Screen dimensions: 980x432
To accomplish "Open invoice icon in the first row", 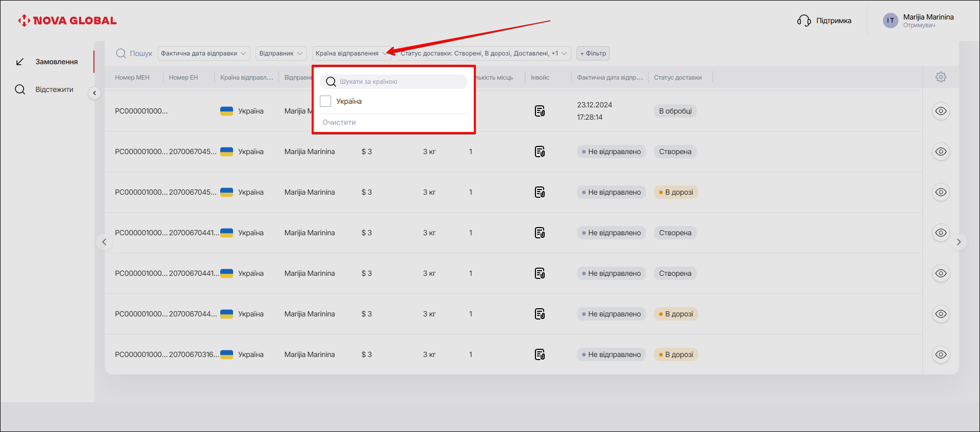I will coord(540,111).
